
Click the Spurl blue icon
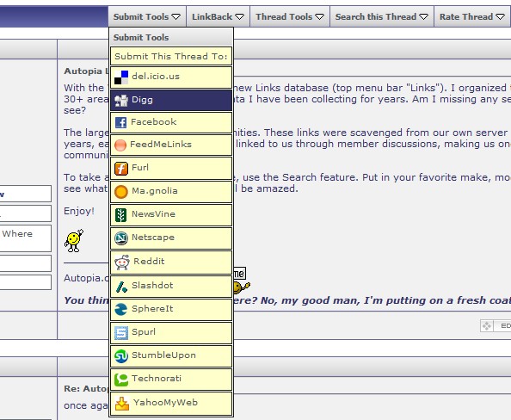coord(121,333)
